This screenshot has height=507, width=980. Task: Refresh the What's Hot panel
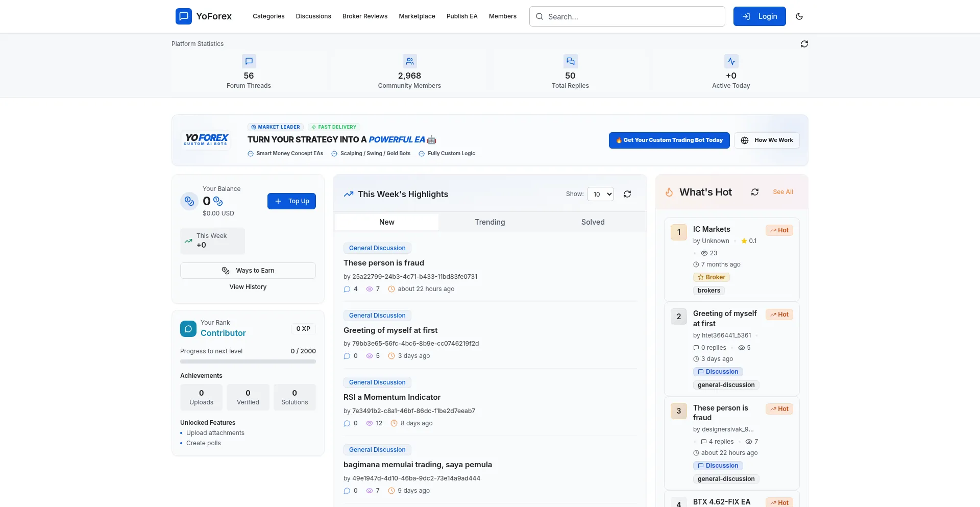pyautogui.click(x=755, y=192)
